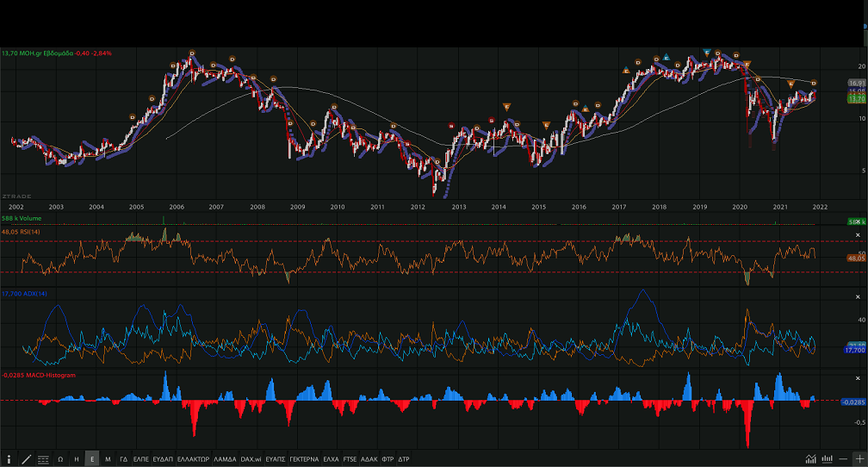Viewport: 868px width, 467px height.
Task: Switch to the H daily timeframe
Action: tap(77, 459)
